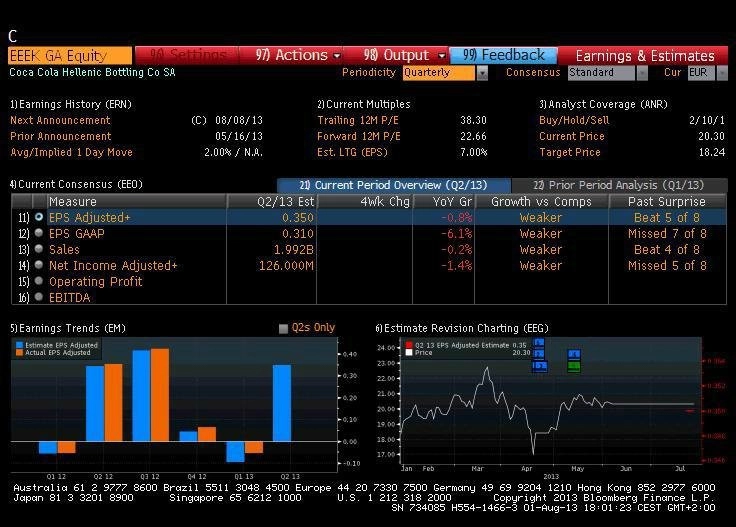Click the Target Price value 18.24
Screen dimensions: 736x527
712,152
